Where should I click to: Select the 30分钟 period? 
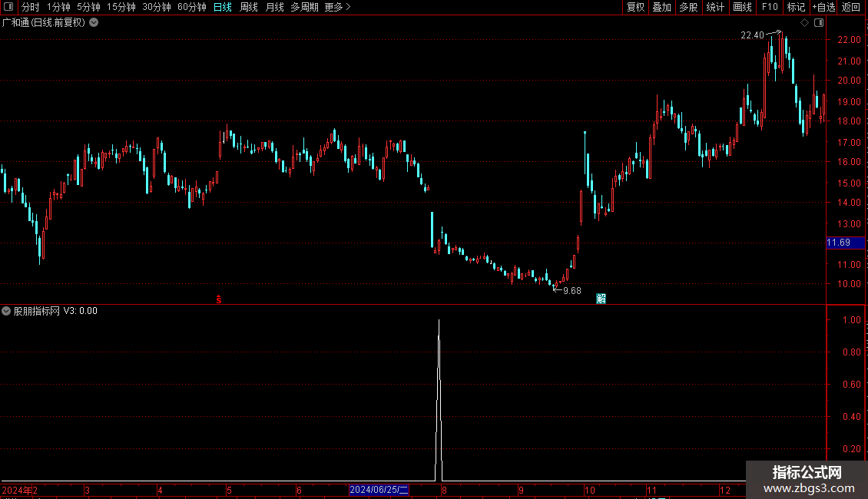pos(156,7)
